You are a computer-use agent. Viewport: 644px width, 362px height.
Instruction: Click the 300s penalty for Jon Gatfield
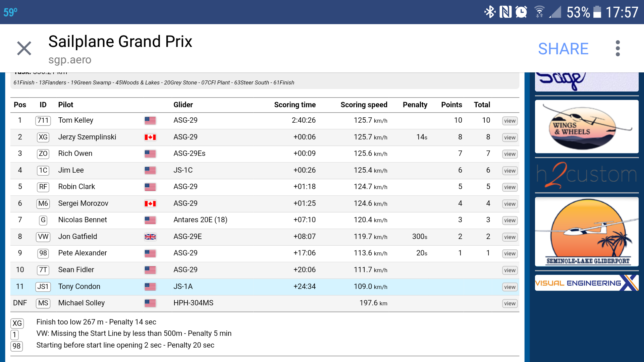(x=420, y=236)
